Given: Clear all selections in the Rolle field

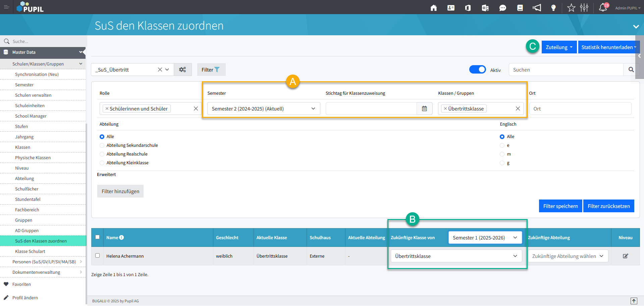Looking at the screenshot, I should click(196, 108).
